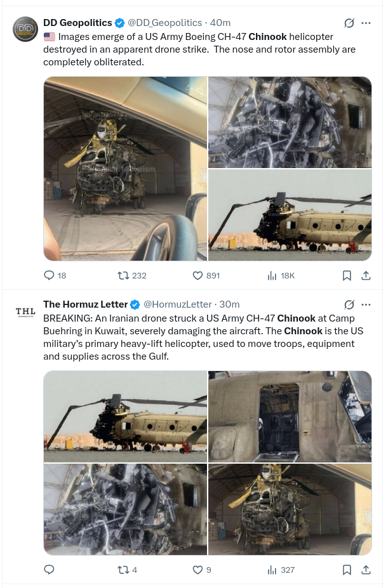The height and width of the screenshot is (588, 388).
Task: Open the 40m timestamp on first post
Action: point(220,23)
